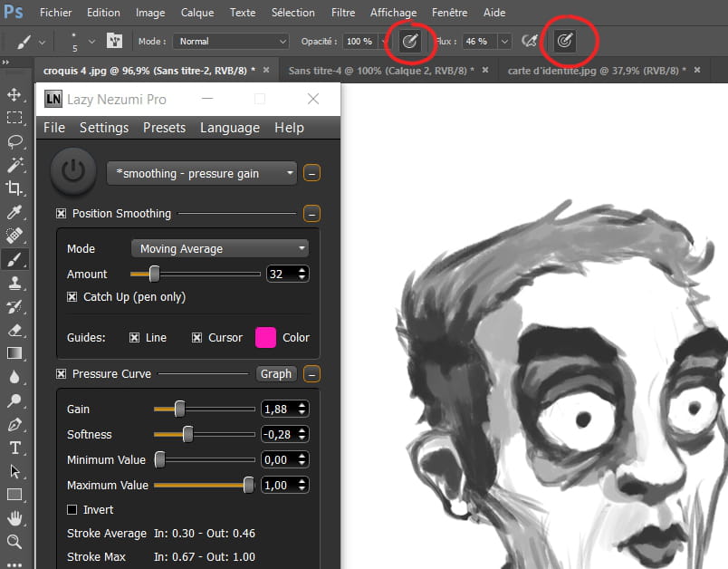Select the Eyedropper tool
The height and width of the screenshot is (569, 728).
[x=14, y=212]
